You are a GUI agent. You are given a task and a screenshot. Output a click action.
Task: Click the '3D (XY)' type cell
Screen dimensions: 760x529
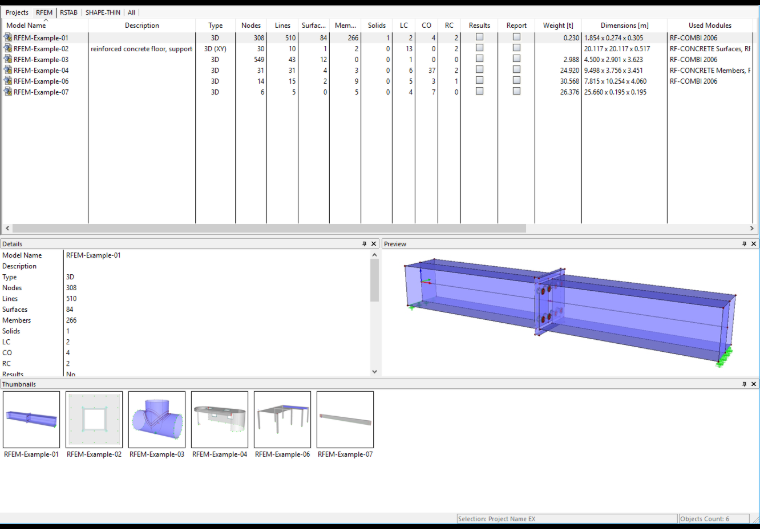click(x=215, y=48)
